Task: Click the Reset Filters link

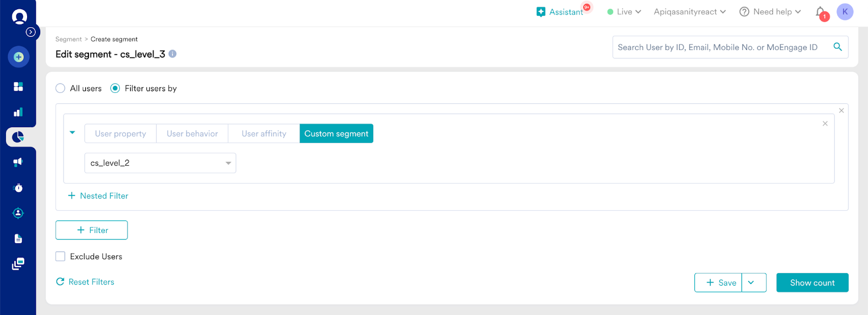Action: 85,282
